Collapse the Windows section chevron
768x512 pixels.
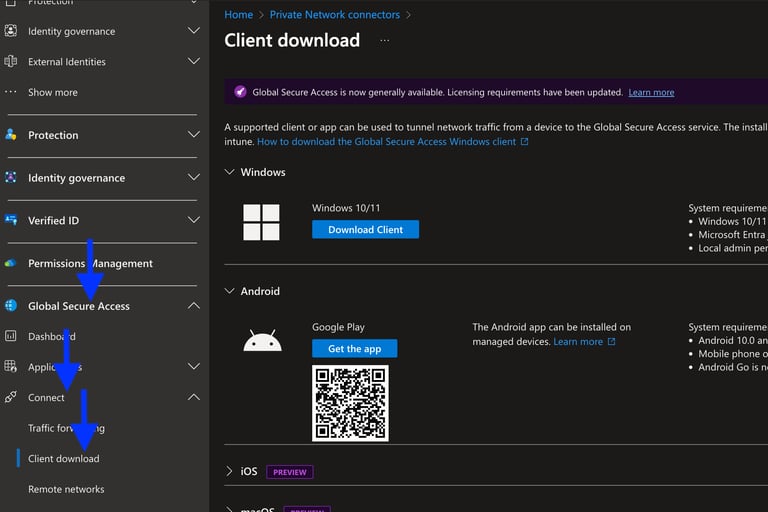pyautogui.click(x=229, y=171)
